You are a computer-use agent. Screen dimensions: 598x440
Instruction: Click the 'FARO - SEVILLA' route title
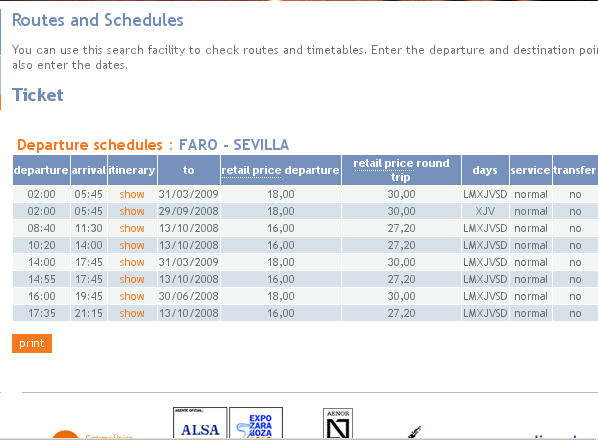pyautogui.click(x=234, y=145)
